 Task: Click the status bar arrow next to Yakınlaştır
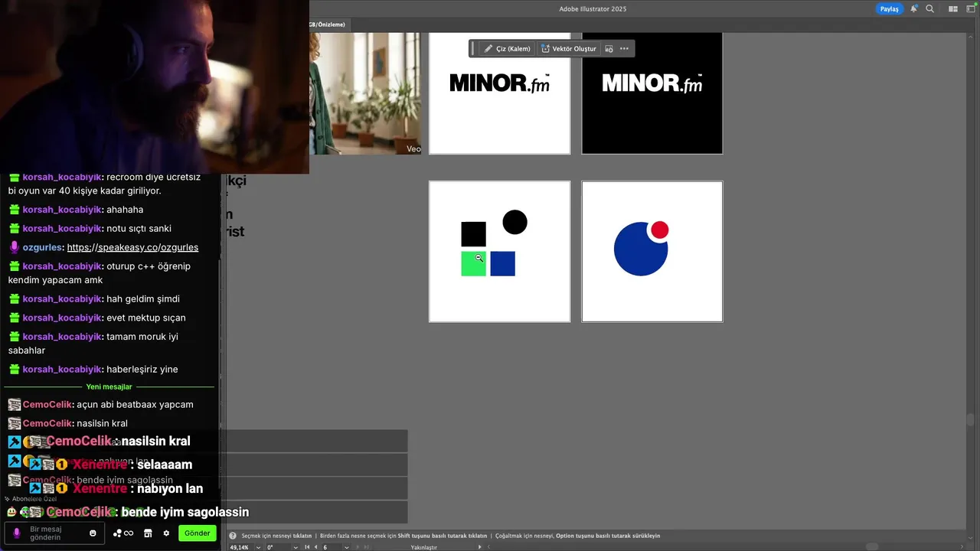point(480,547)
